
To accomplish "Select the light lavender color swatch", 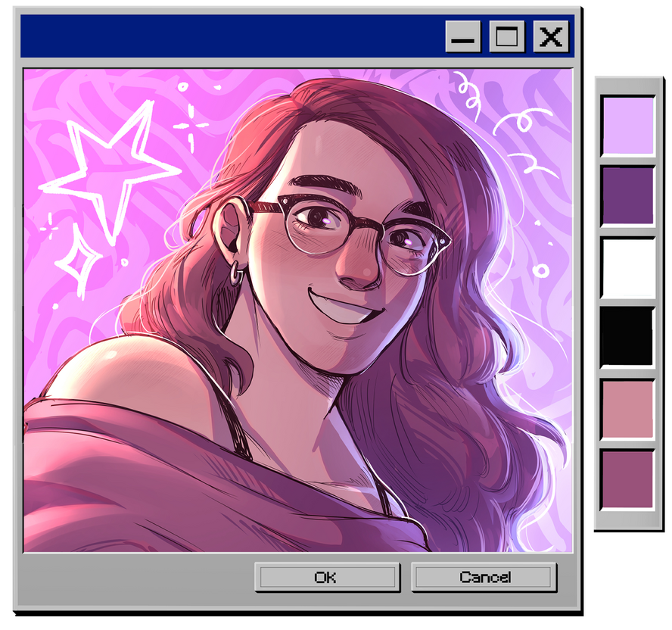I will (x=627, y=123).
